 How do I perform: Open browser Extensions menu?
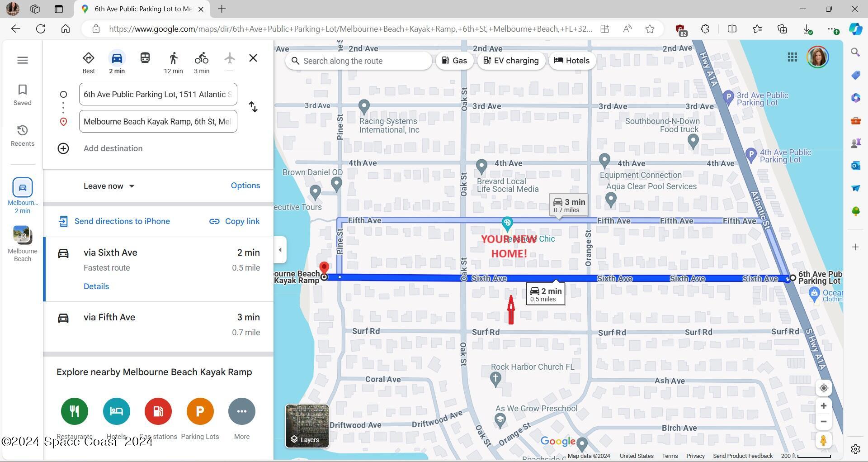pos(705,29)
